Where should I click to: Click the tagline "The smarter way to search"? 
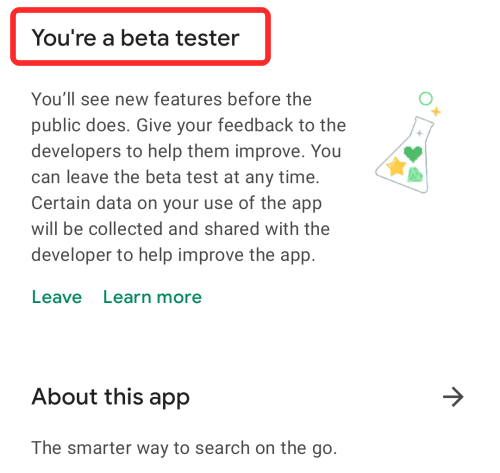(x=140, y=448)
